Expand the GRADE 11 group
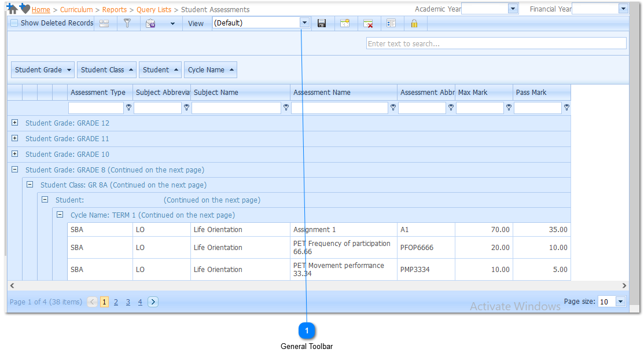This screenshot has height=360, width=644. (x=15, y=138)
